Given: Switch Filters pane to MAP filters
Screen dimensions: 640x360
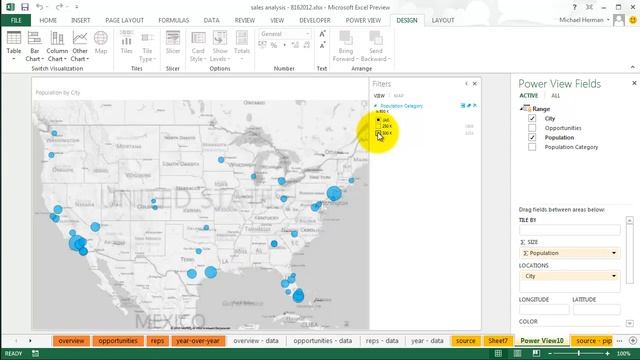Looking at the screenshot, I should point(398,96).
